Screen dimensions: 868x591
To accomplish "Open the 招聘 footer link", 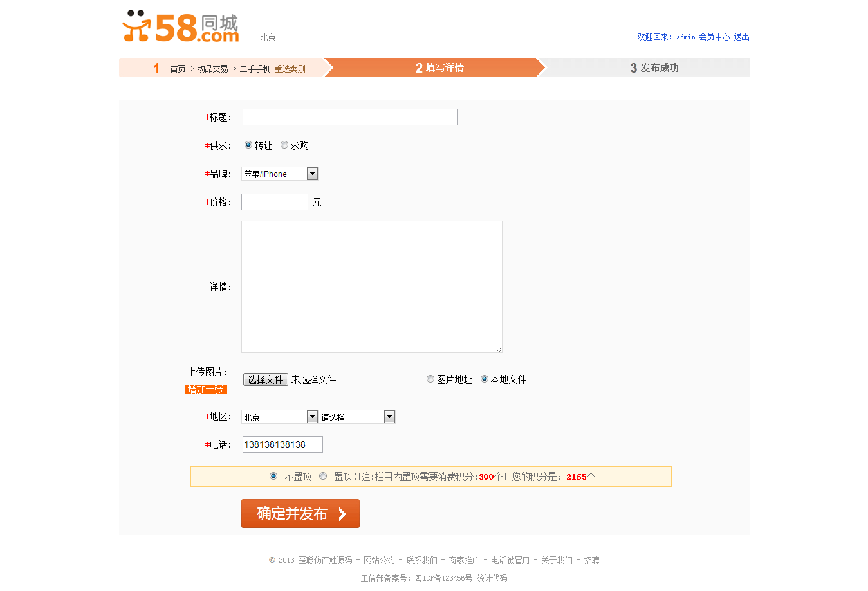I will click(x=591, y=560).
